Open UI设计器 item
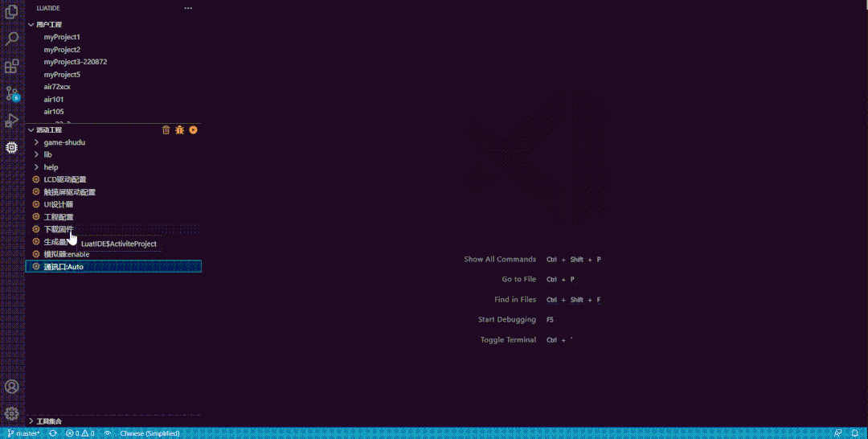The width and height of the screenshot is (868, 439). 58,204
